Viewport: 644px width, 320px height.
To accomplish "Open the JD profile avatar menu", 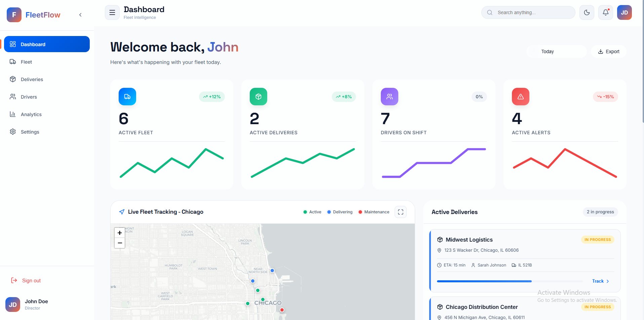I will click(625, 12).
